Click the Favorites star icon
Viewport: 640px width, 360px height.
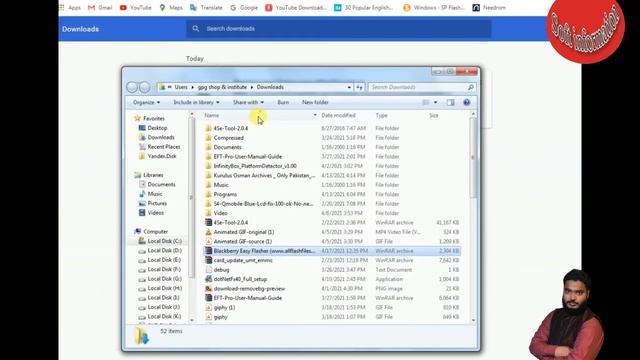coord(138,118)
